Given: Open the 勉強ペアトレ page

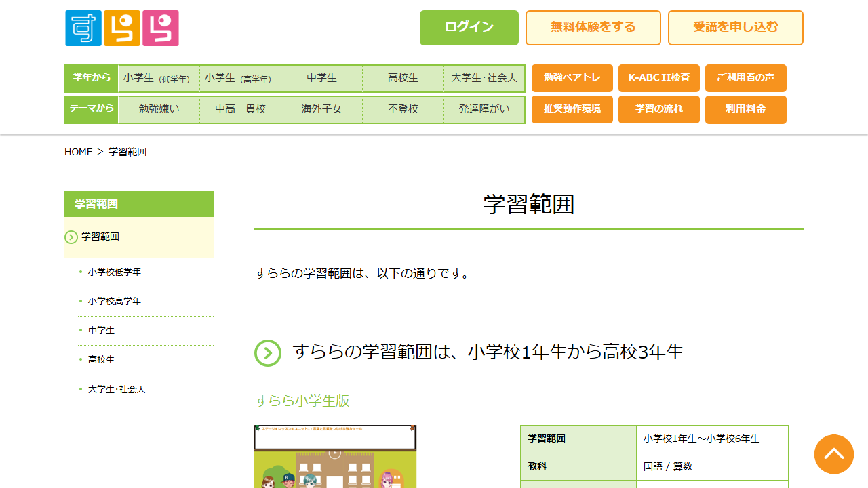Looking at the screenshot, I should (x=572, y=78).
